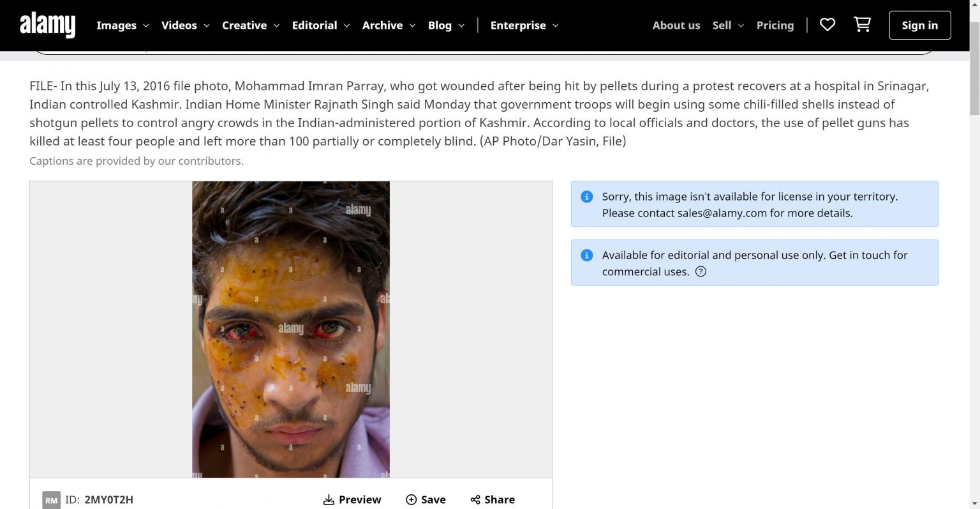The image size is (980, 509).
Task: Open the Enterprise menu
Action: (x=518, y=26)
